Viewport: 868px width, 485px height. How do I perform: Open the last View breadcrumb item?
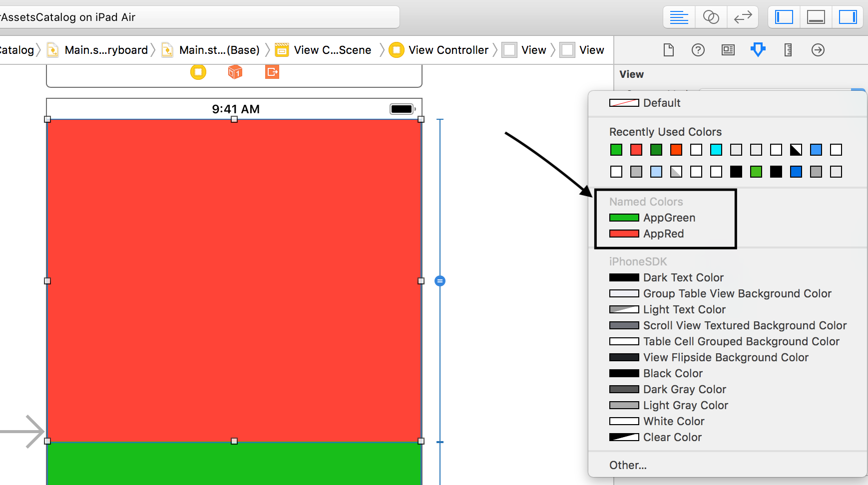click(x=582, y=50)
